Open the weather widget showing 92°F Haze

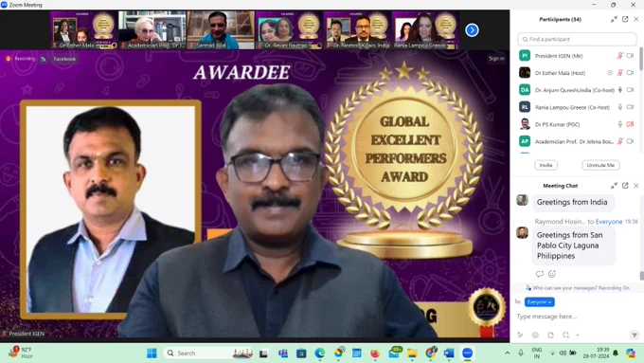(x=22, y=353)
